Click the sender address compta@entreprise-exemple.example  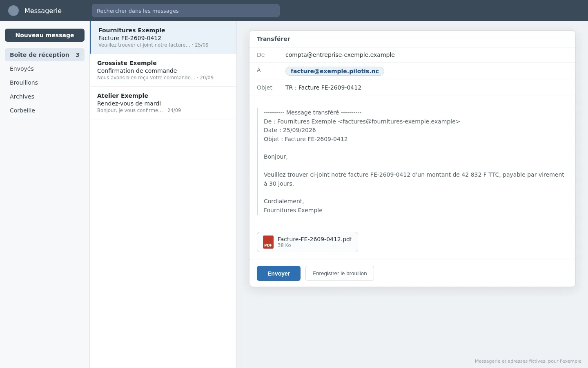pyautogui.click(x=340, y=55)
